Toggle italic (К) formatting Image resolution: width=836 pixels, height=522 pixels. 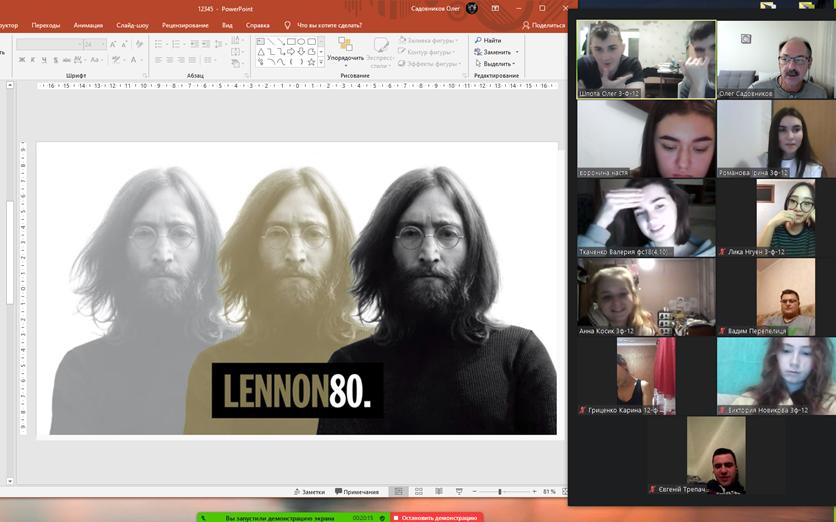tap(33, 60)
